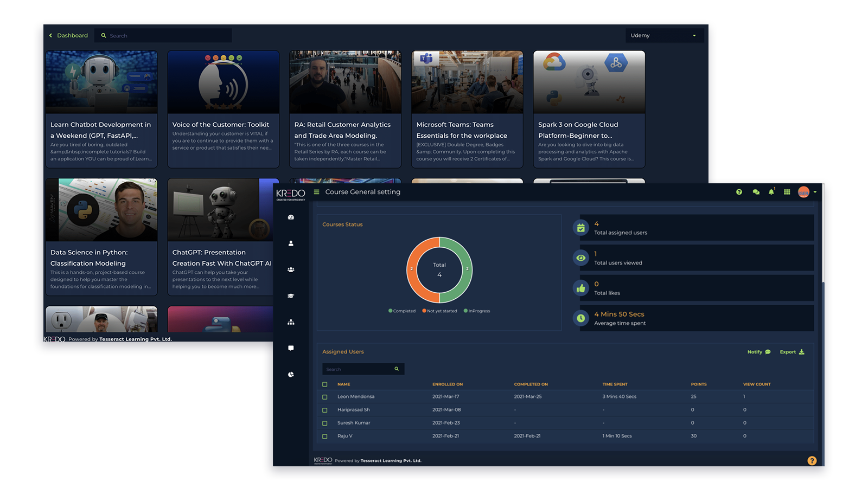868x488 pixels.
Task: Select the organization hierarchy sidebar icon
Action: pos(291,322)
